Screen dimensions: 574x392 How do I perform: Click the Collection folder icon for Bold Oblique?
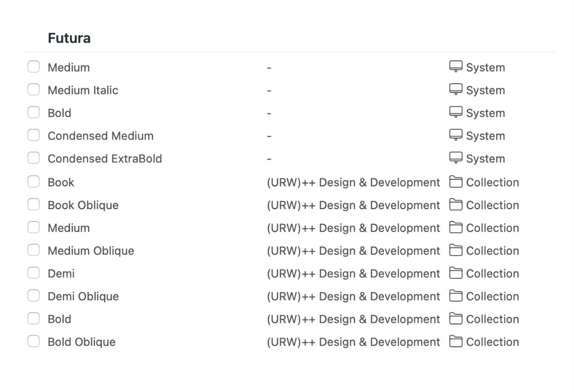(456, 342)
